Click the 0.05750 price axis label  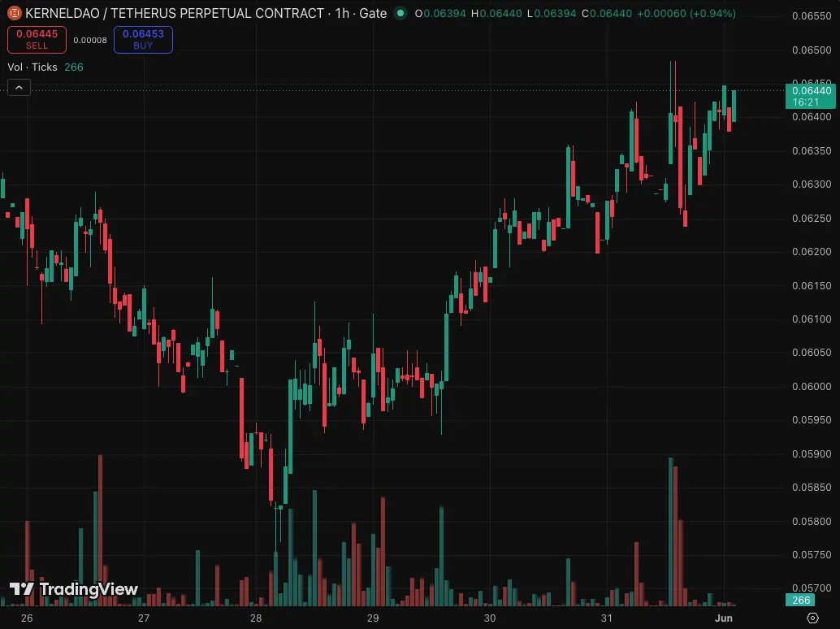coord(812,554)
